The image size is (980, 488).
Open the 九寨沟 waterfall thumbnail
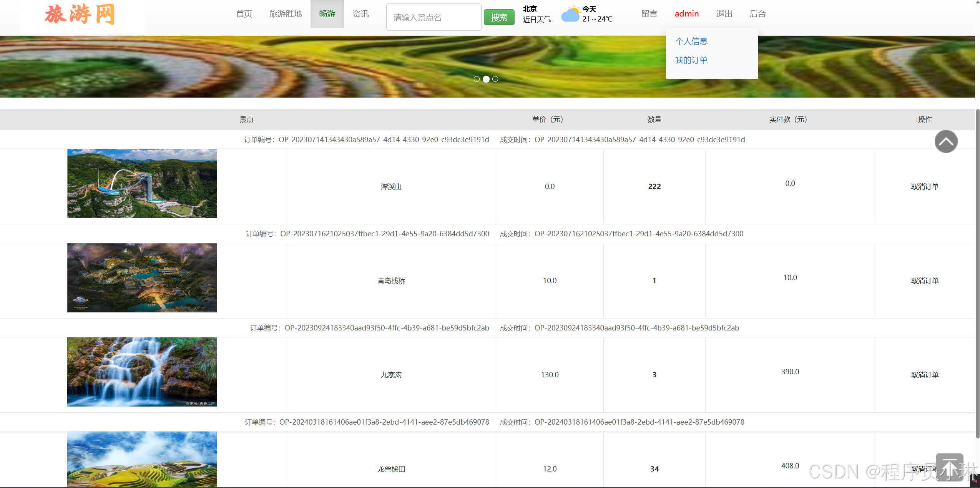[x=142, y=372]
